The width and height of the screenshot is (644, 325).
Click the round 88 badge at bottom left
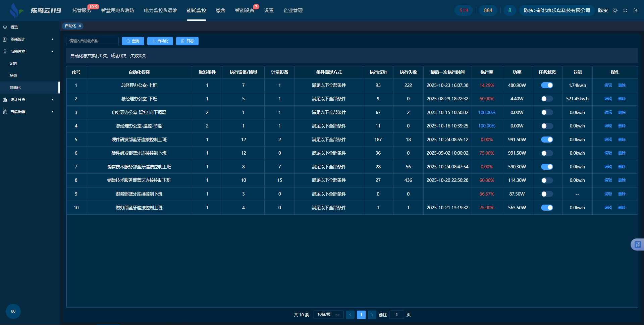point(13,311)
